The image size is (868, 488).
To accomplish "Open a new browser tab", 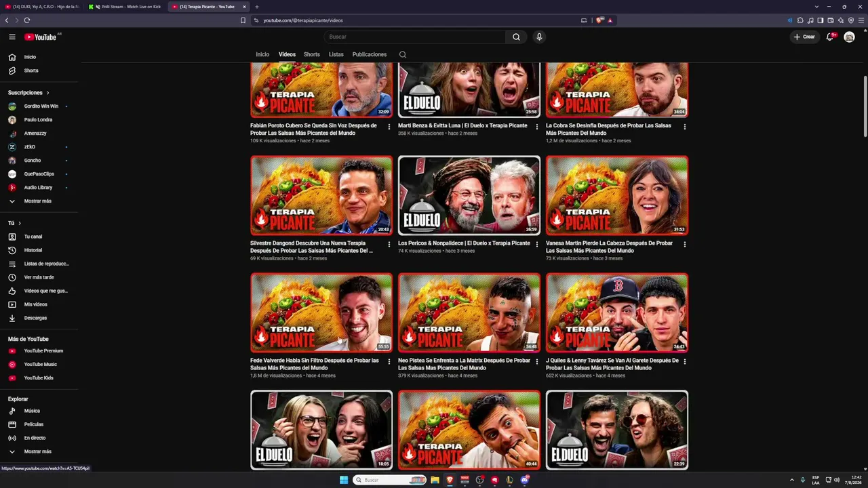I will coord(256,7).
